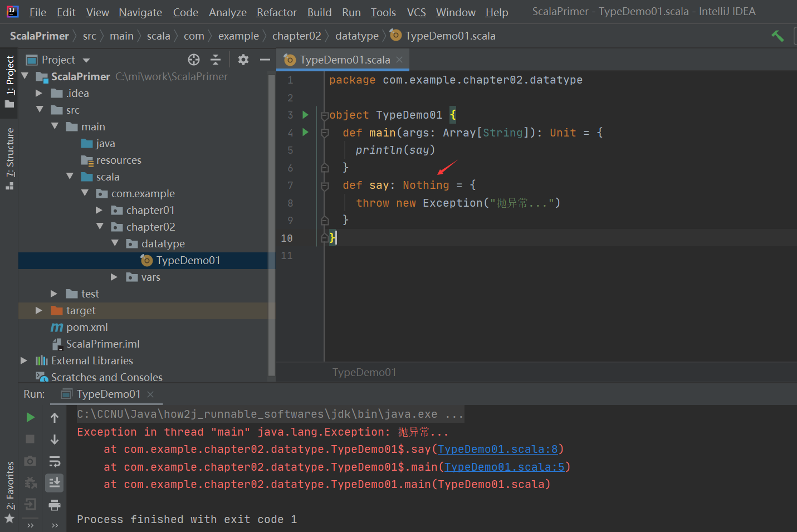Show more Run toolbar actions chevron beside console
This screenshot has width=797, height=532.
click(x=55, y=525)
